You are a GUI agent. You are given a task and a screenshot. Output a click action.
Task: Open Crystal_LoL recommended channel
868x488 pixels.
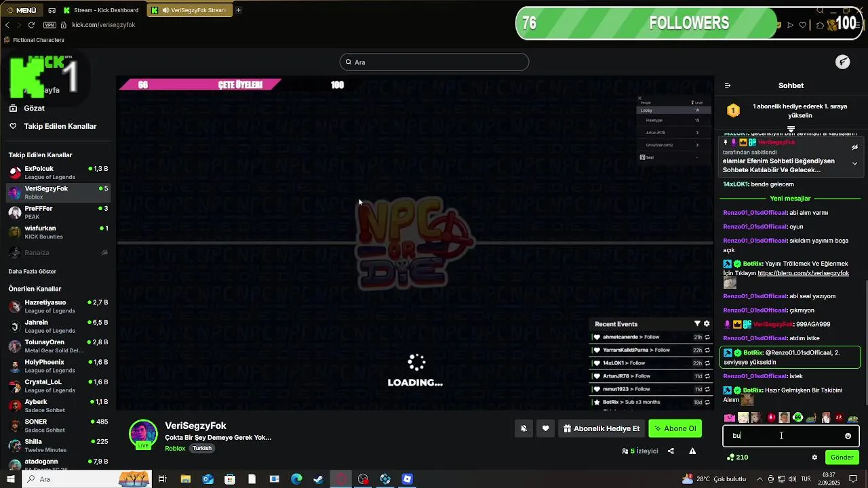[x=58, y=386]
